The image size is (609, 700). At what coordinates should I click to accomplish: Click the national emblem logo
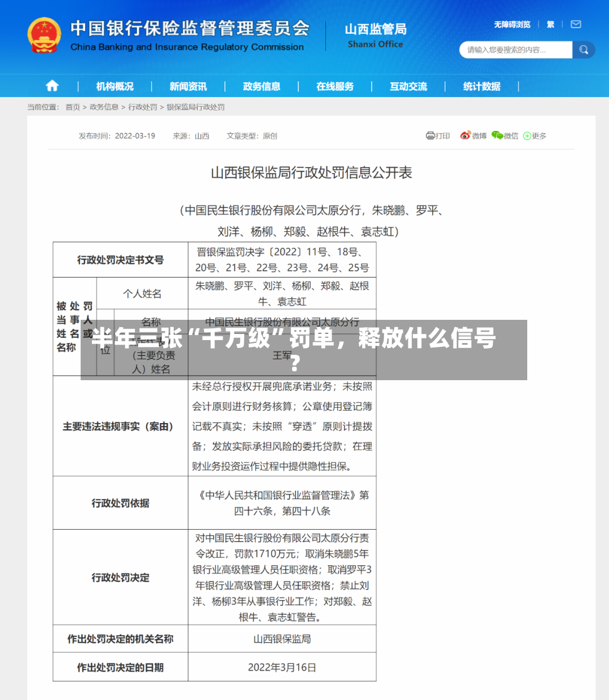click(44, 35)
